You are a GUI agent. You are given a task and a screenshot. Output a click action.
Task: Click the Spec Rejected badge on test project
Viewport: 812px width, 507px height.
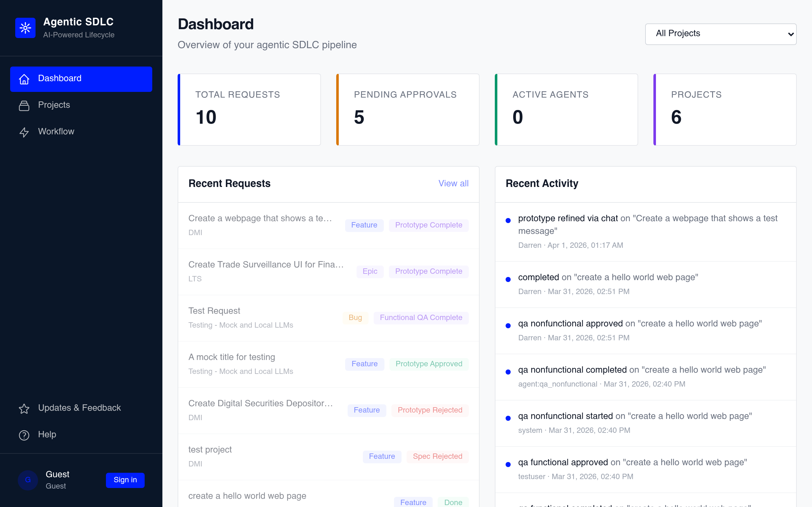click(x=437, y=456)
